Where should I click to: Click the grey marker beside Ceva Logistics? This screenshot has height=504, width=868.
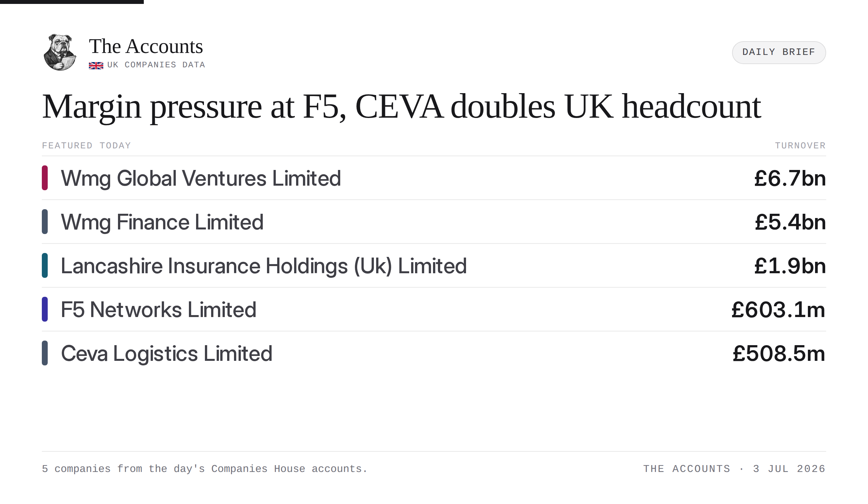45,353
